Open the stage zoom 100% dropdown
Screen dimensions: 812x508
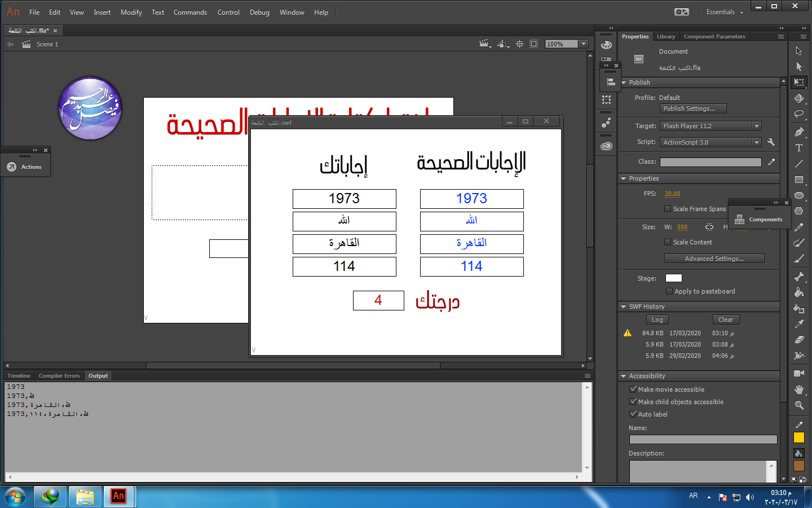pyautogui.click(x=584, y=44)
